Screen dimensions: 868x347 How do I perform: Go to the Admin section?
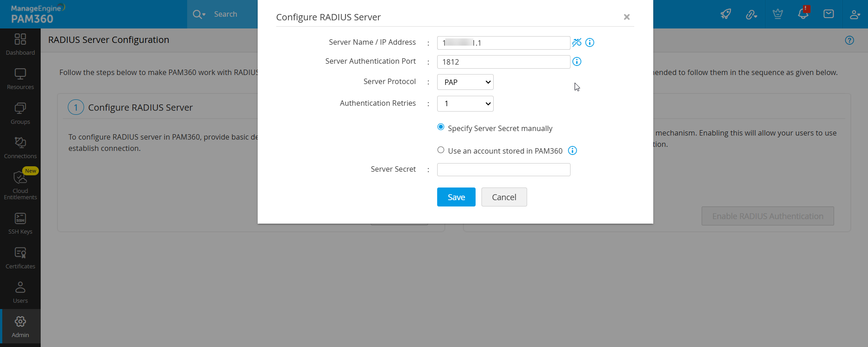20,326
